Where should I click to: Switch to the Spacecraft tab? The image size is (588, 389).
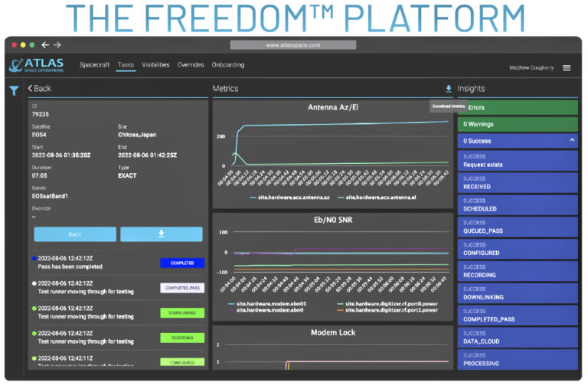(x=94, y=65)
